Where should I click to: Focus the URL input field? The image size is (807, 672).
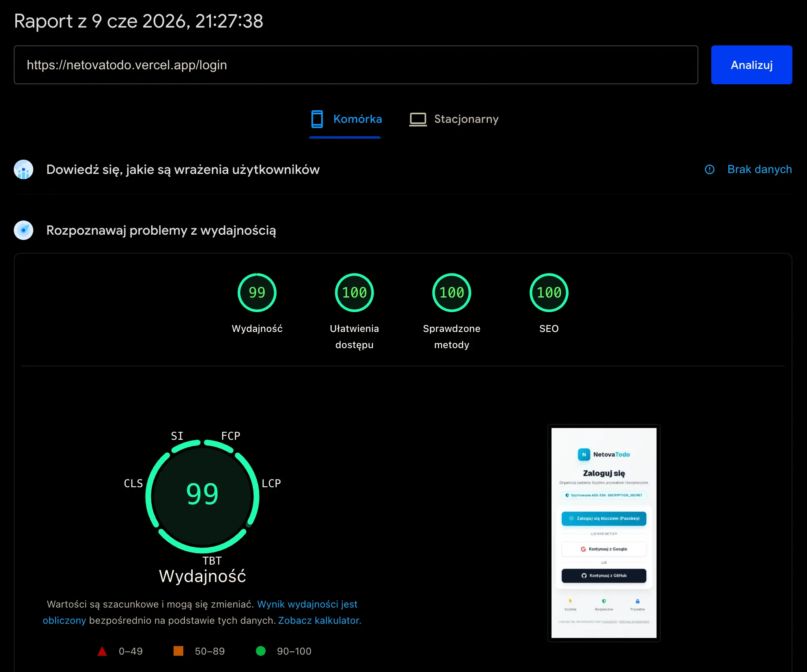(x=356, y=65)
